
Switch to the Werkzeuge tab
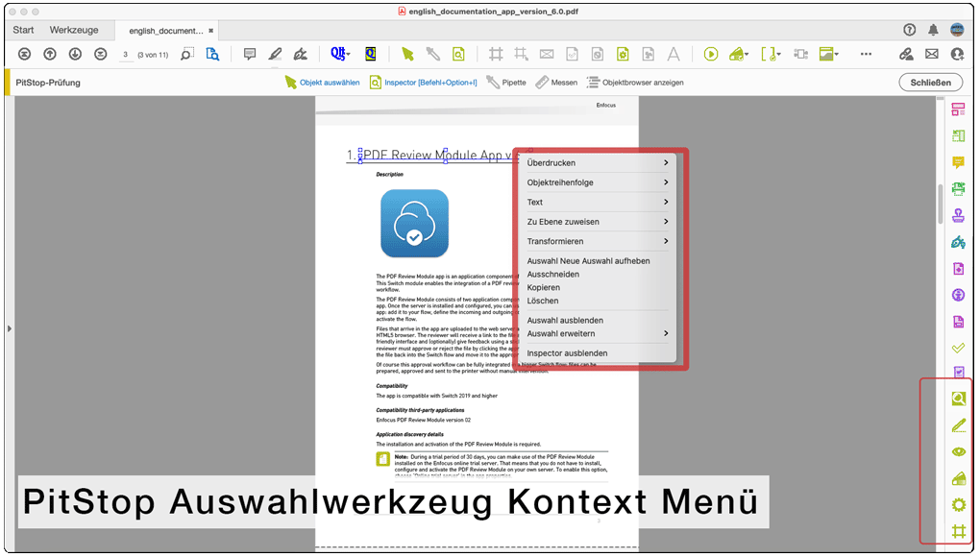(x=74, y=30)
